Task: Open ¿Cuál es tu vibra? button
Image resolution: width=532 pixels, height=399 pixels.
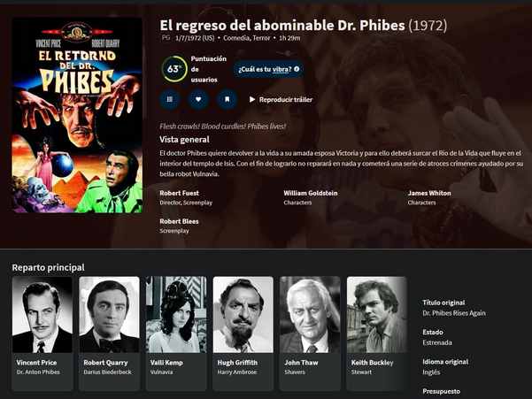Action: coord(268,69)
